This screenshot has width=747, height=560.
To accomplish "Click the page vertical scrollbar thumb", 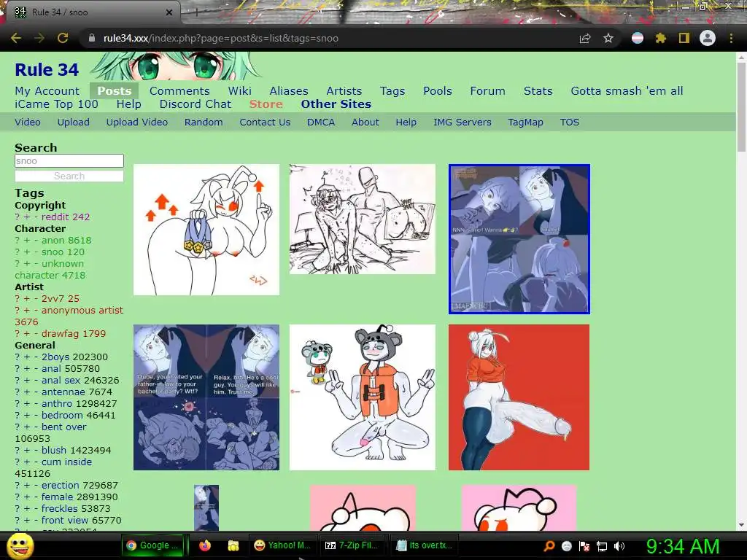I will click(x=741, y=107).
